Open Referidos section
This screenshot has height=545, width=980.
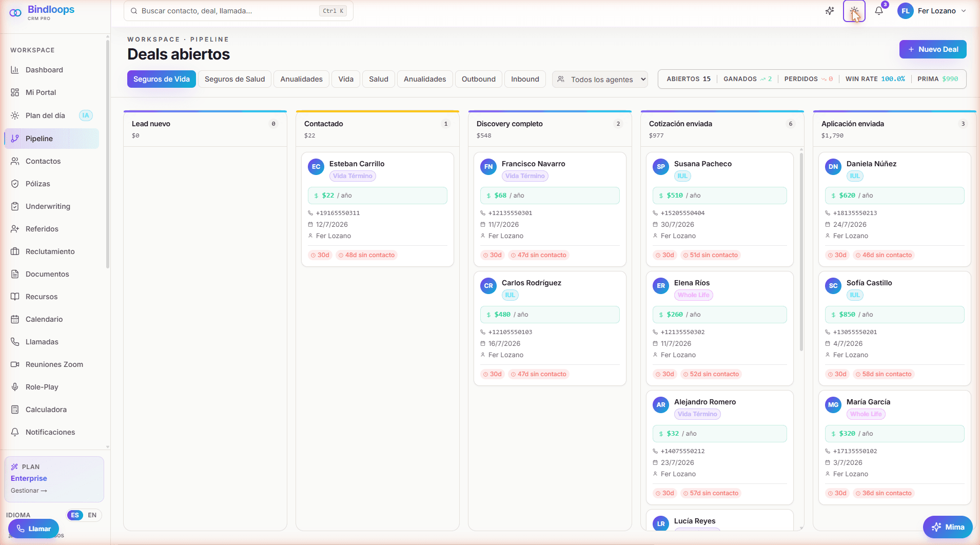click(51, 229)
